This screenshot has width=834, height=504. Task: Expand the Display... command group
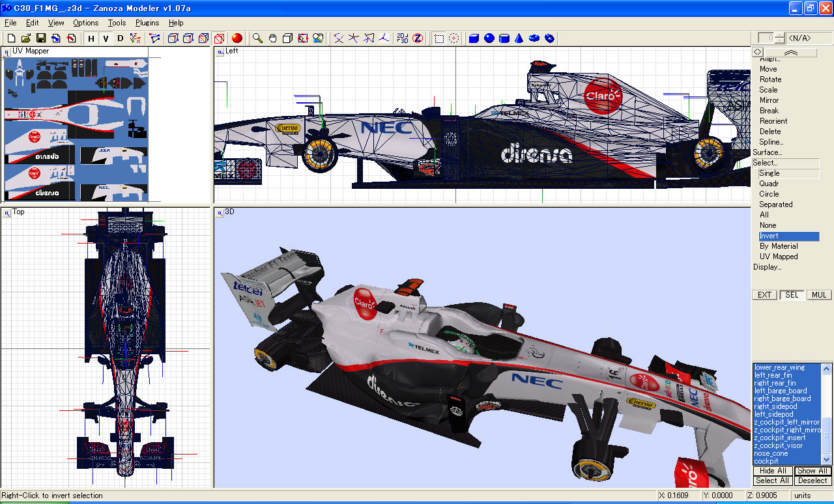click(x=768, y=267)
